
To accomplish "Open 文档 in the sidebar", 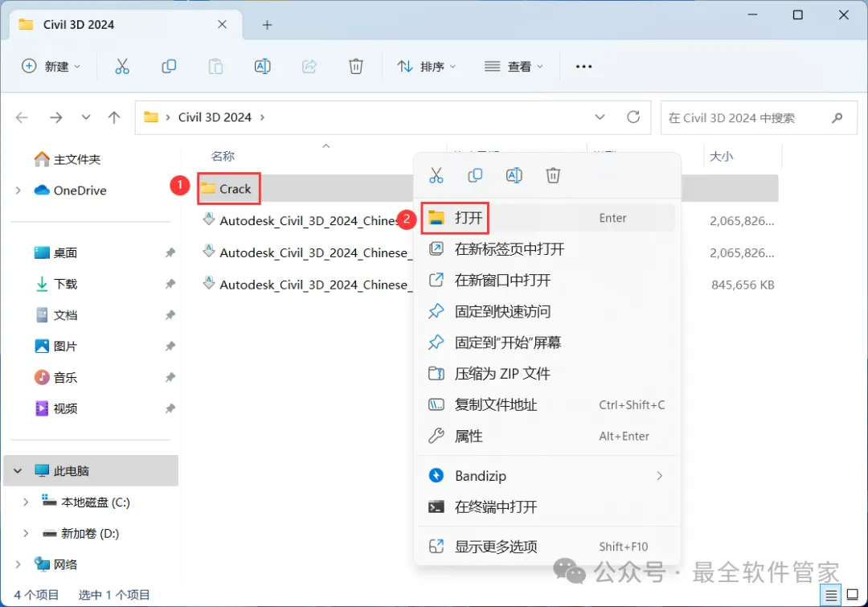I will 55,315.
